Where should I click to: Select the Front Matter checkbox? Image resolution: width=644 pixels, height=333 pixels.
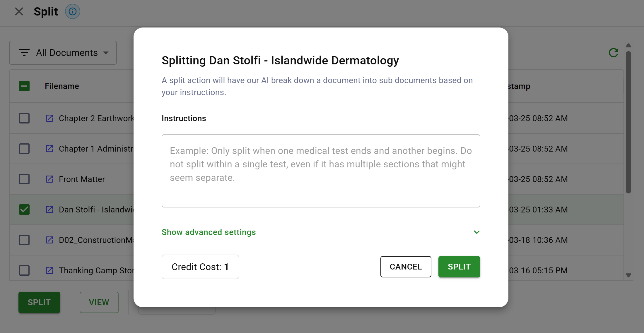click(x=24, y=179)
